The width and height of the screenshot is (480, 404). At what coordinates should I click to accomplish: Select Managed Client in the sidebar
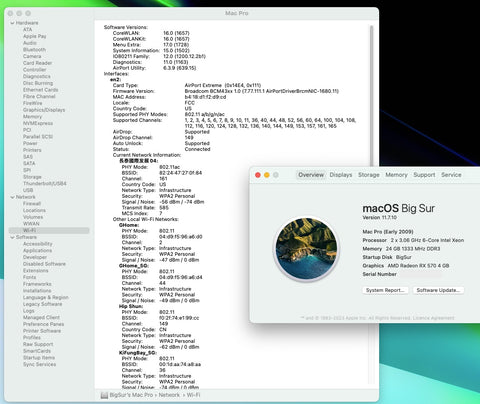pos(41,317)
